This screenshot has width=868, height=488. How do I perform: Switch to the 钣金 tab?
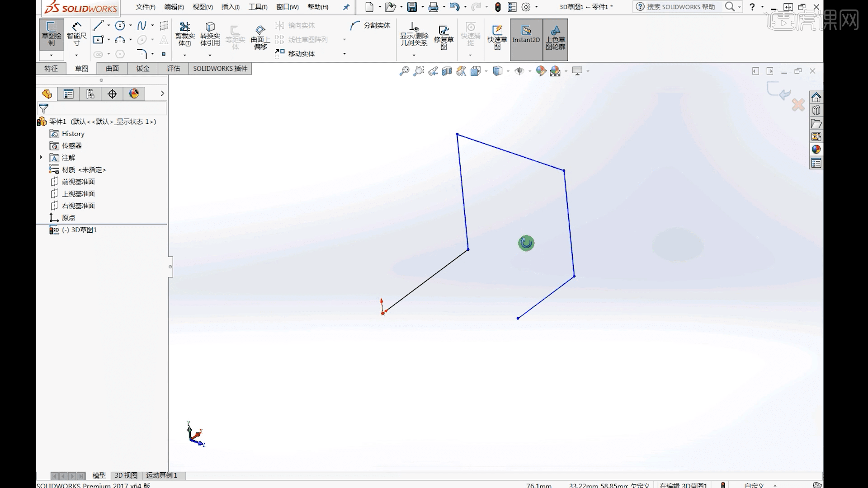[x=142, y=68]
